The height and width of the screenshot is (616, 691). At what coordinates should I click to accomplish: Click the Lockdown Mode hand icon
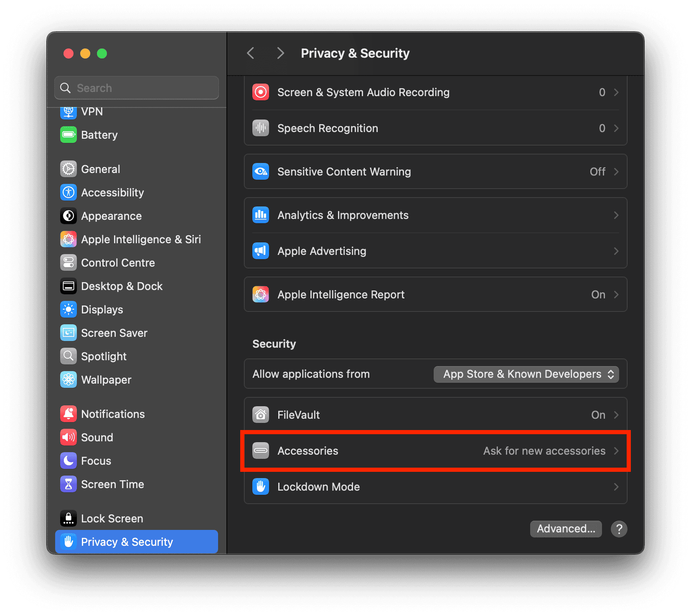point(261,486)
